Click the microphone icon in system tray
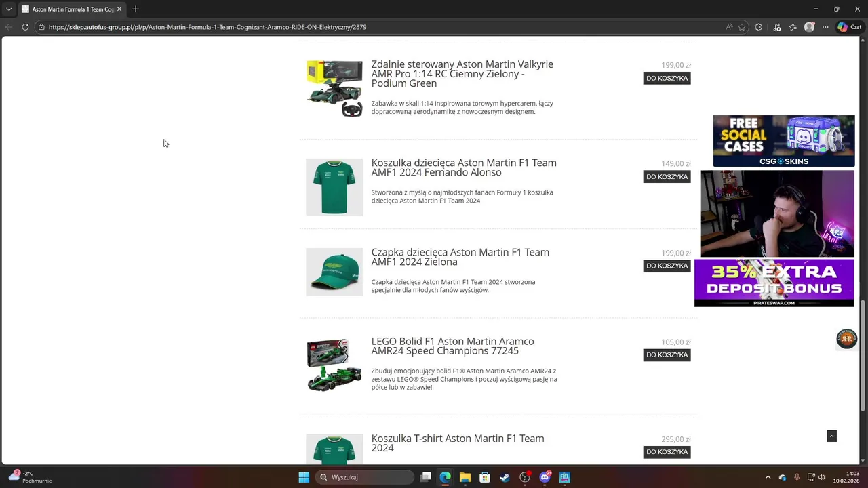 (x=797, y=477)
